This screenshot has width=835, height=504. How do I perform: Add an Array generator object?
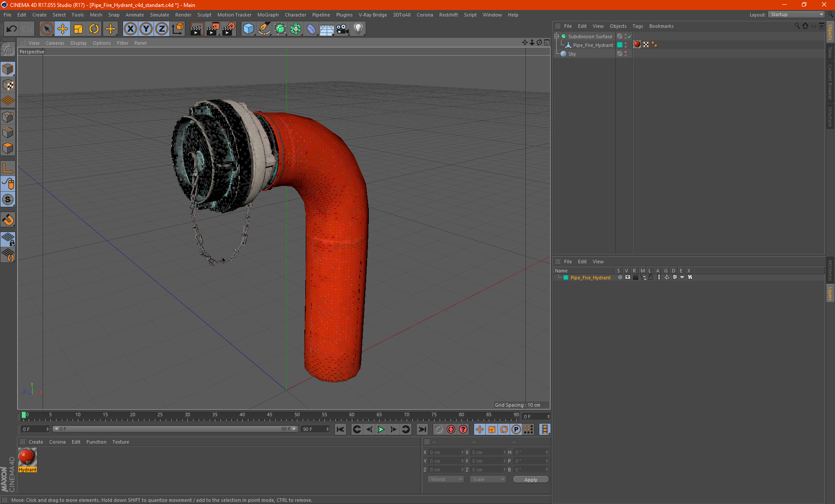296,29
